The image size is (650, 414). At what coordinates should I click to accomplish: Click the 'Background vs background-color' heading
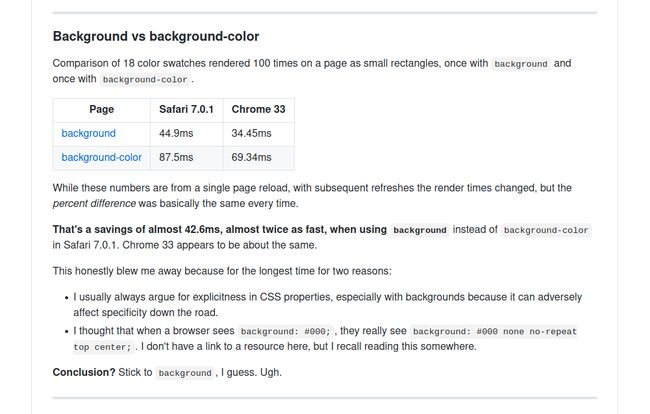(x=155, y=37)
